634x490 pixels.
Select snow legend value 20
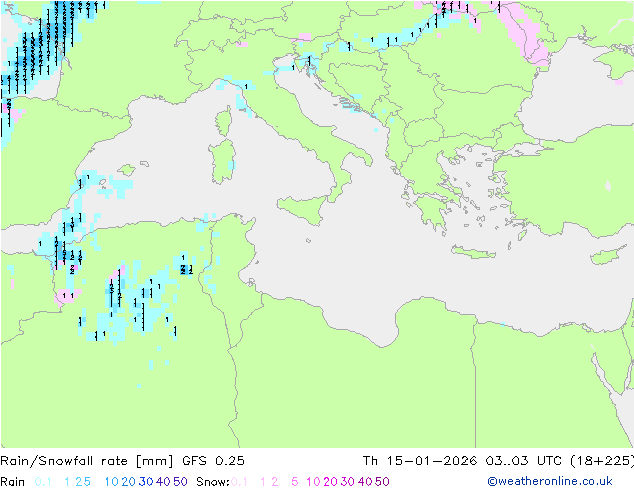point(330,482)
